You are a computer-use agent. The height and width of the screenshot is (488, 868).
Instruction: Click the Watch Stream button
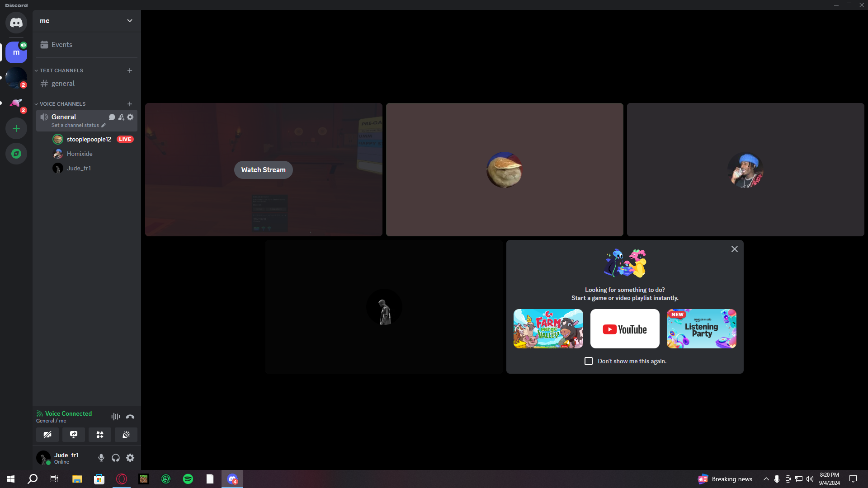263,170
